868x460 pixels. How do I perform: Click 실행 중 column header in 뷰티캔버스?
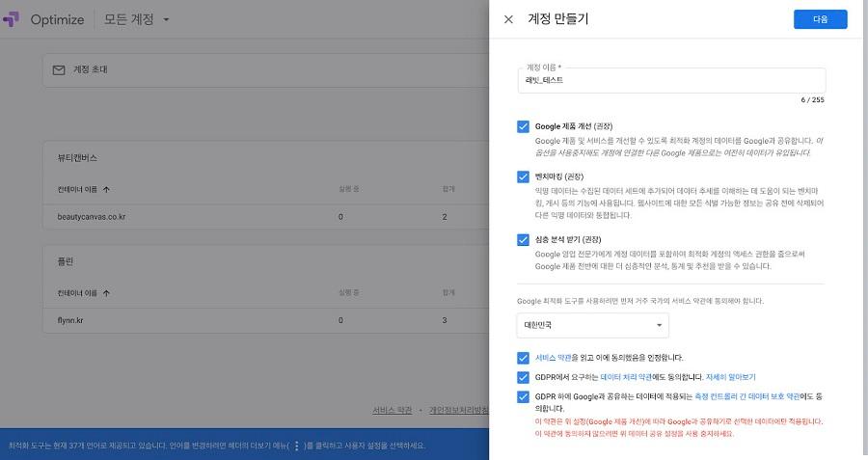click(x=349, y=189)
